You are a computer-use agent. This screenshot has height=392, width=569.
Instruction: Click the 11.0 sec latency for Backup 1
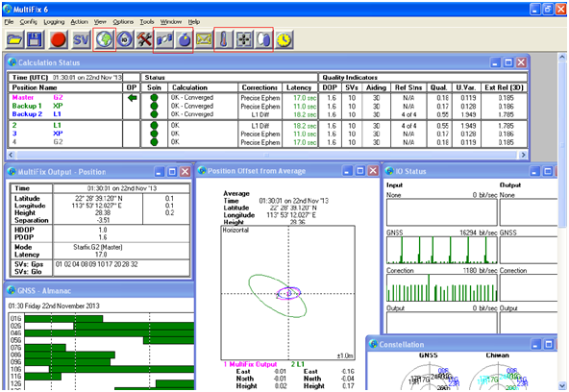pyautogui.click(x=305, y=107)
